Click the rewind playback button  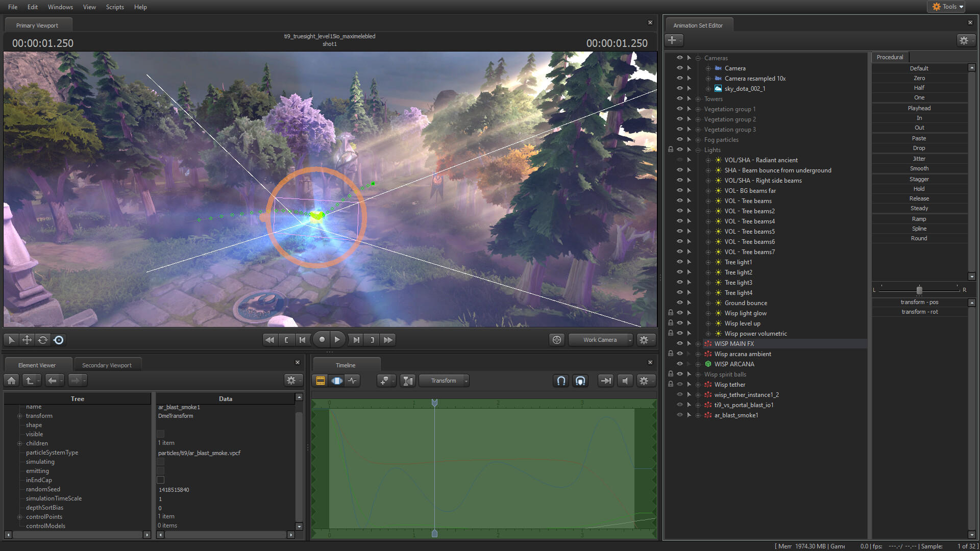coord(269,340)
